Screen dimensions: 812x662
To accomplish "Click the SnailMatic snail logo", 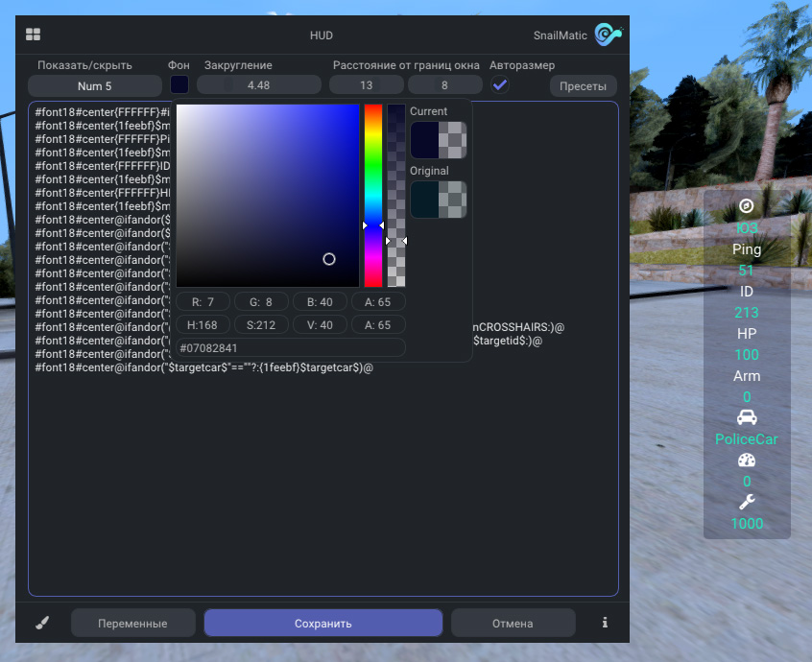I will coord(608,35).
